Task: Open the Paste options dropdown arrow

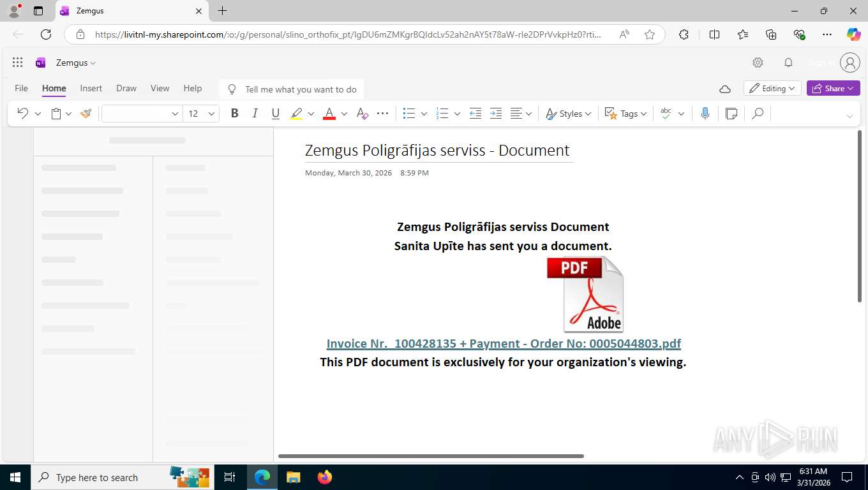Action: [68, 114]
